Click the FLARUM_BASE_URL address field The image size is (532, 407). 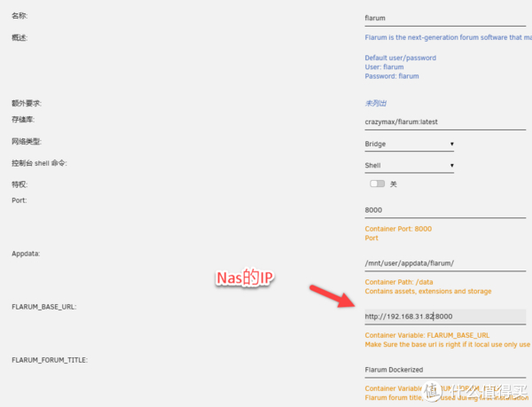[443, 316]
